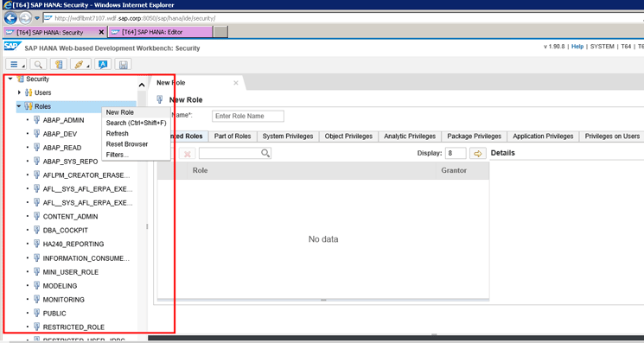Click the yellow arrow next to Display
The width and height of the screenshot is (644, 343).
pos(478,154)
